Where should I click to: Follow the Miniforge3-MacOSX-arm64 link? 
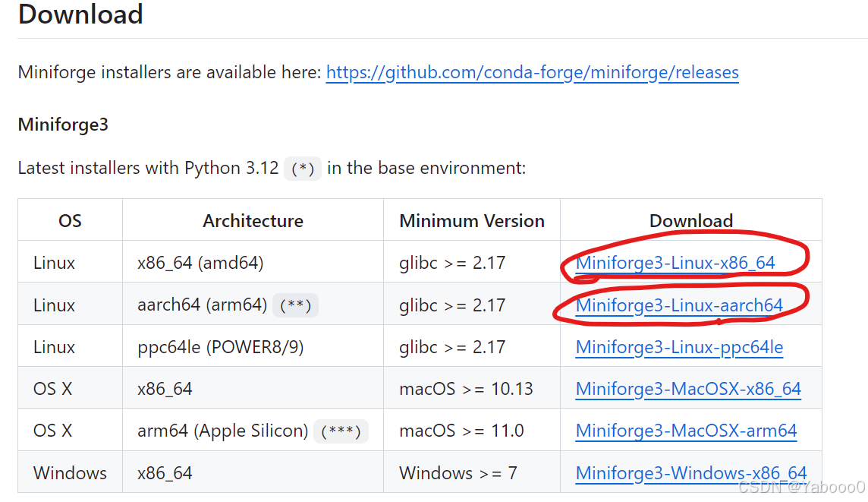coord(686,431)
